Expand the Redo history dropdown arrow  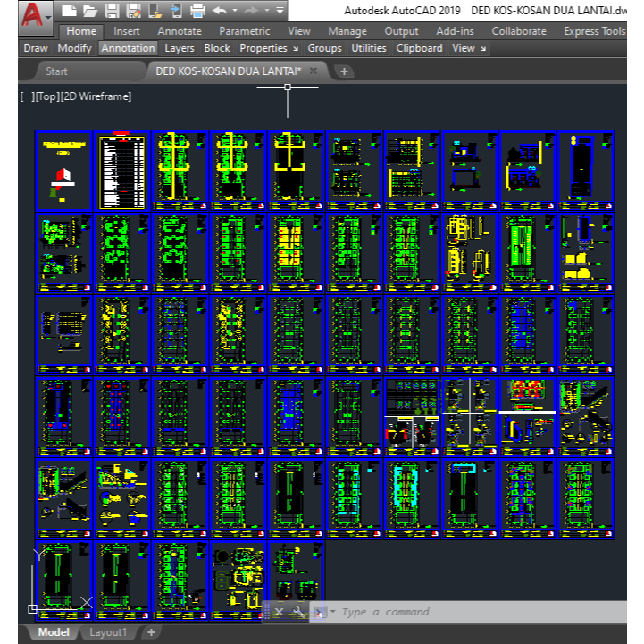point(267,11)
